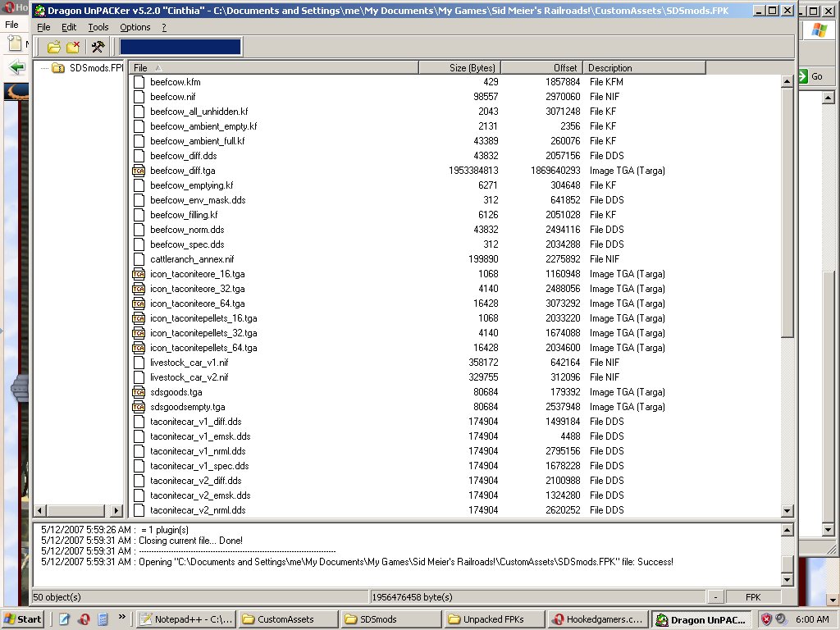This screenshot has width=840, height=630.
Task: Open the Options menu
Action: pos(135,27)
